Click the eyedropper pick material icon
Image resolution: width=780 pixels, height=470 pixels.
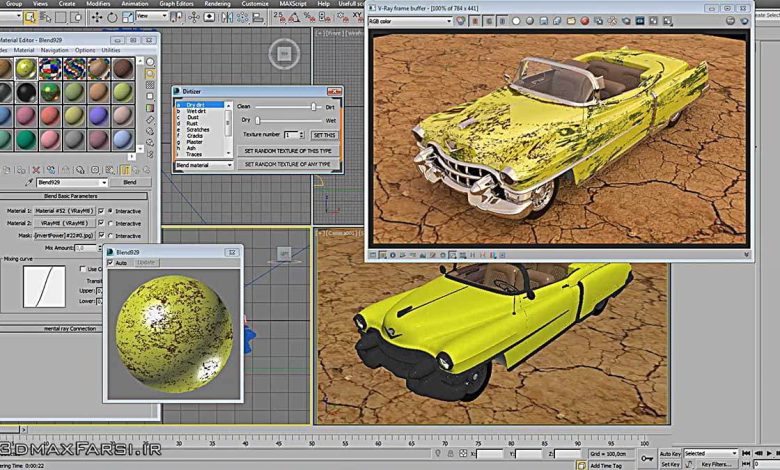coord(28,183)
